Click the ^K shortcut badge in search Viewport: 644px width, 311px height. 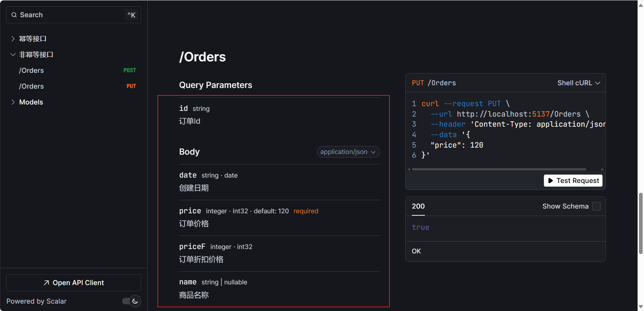(131, 15)
